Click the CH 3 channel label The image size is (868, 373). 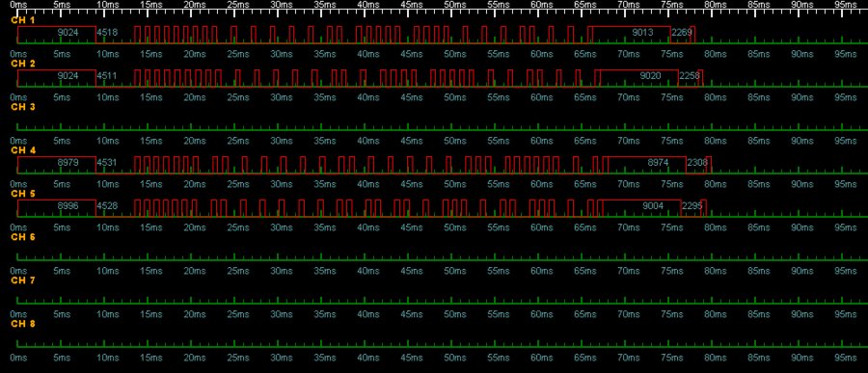point(23,106)
